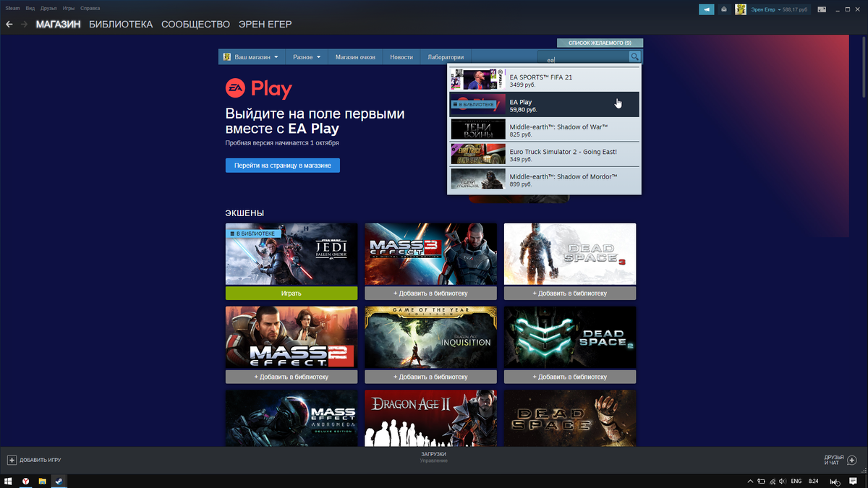Add Mass Effect 3 to library

click(x=430, y=294)
